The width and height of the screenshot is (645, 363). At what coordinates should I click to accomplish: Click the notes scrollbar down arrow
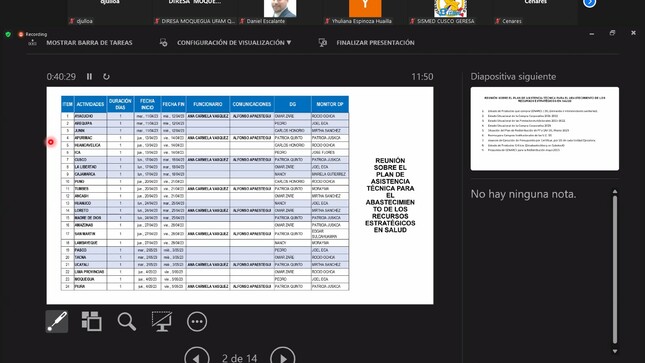(615, 351)
